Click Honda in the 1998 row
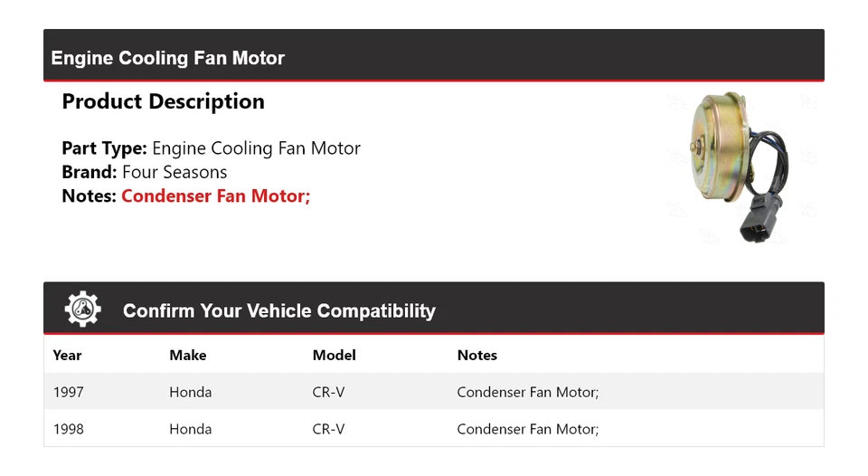This screenshot has width=868, height=476. pyautogui.click(x=190, y=429)
